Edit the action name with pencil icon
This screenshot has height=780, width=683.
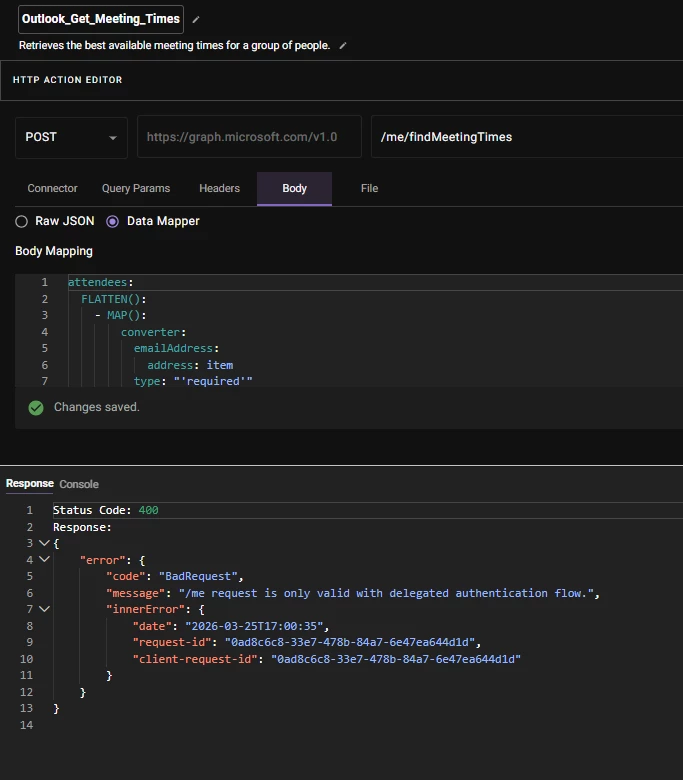[195, 19]
